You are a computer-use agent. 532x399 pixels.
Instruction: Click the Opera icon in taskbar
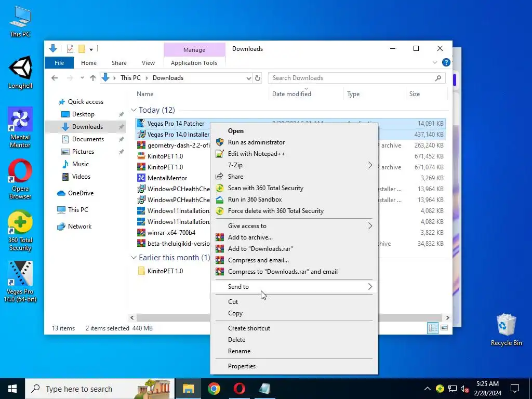(239, 389)
